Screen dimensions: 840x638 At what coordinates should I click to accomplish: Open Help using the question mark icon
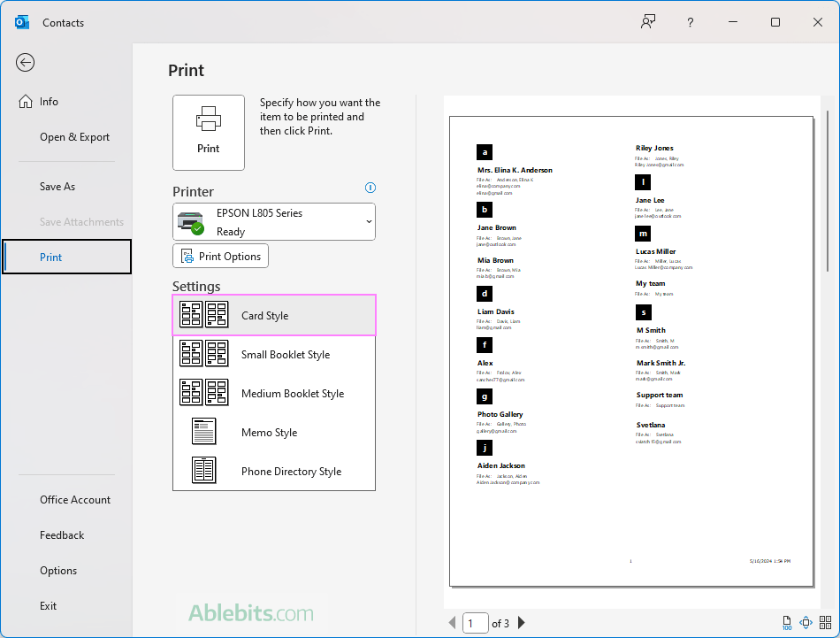pyautogui.click(x=690, y=22)
